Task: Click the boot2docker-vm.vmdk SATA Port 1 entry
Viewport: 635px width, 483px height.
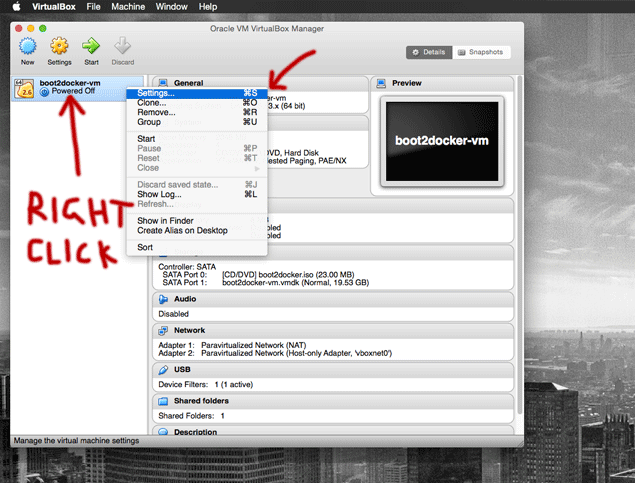Action: (295, 283)
